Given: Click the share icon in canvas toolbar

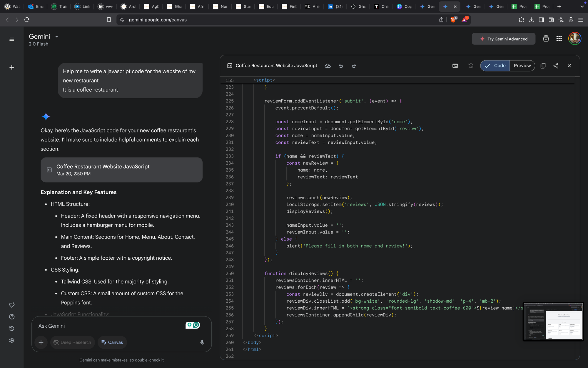Looking at the screenshot, I should click(556, 66).
